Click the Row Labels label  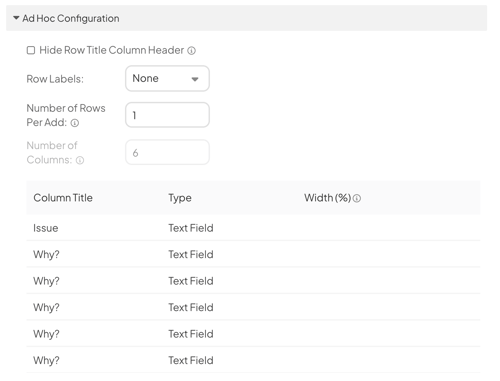tap(55, 79)
